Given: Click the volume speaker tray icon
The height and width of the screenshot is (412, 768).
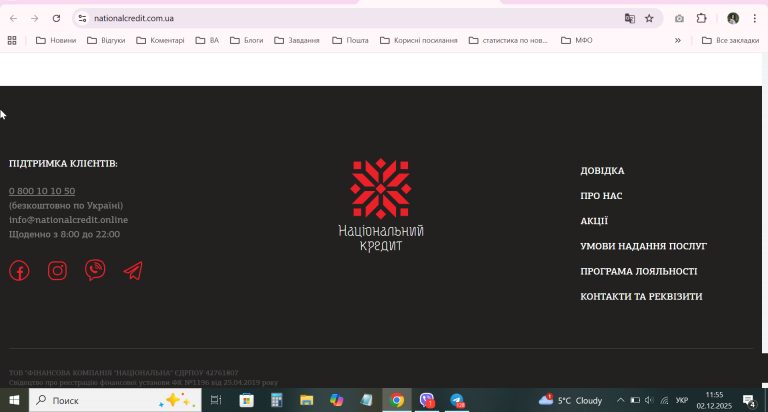Looking at the screenshot, I should click(x=649, y=400).
